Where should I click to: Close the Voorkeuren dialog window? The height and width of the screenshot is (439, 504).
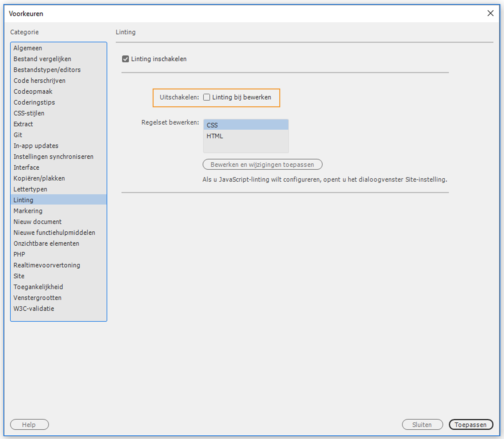tap(490, 13)
